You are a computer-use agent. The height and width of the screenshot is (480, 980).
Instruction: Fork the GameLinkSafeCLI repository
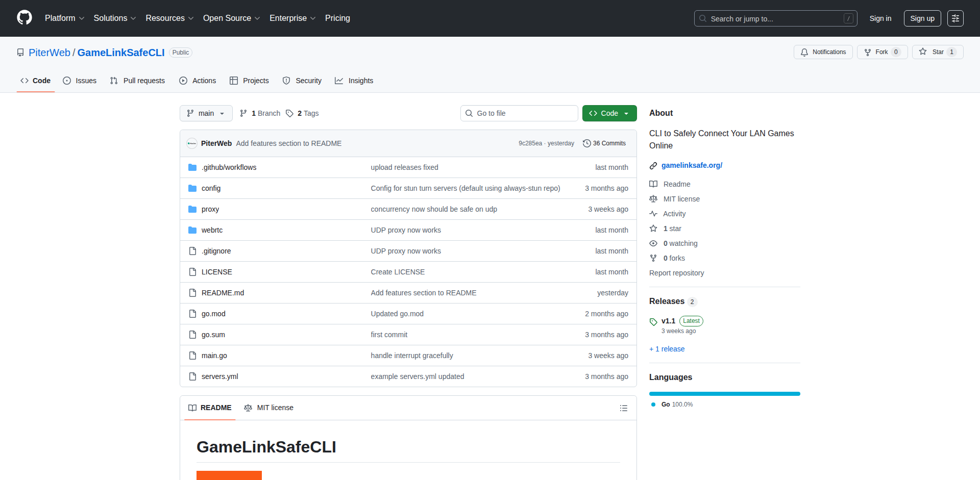(882, 52)
